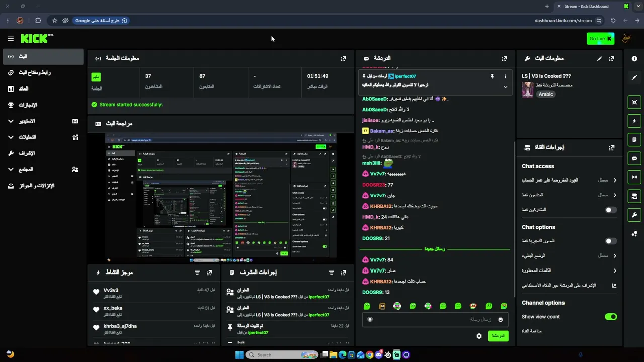The width and height of the screenshot is (644, 362).
Task: Toggle the stream preview widget in right sidebar
Action: 634,102
